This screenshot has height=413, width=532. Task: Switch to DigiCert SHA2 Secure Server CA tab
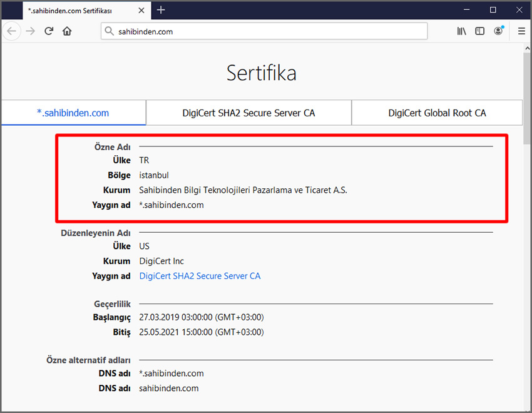coord(248,113)
